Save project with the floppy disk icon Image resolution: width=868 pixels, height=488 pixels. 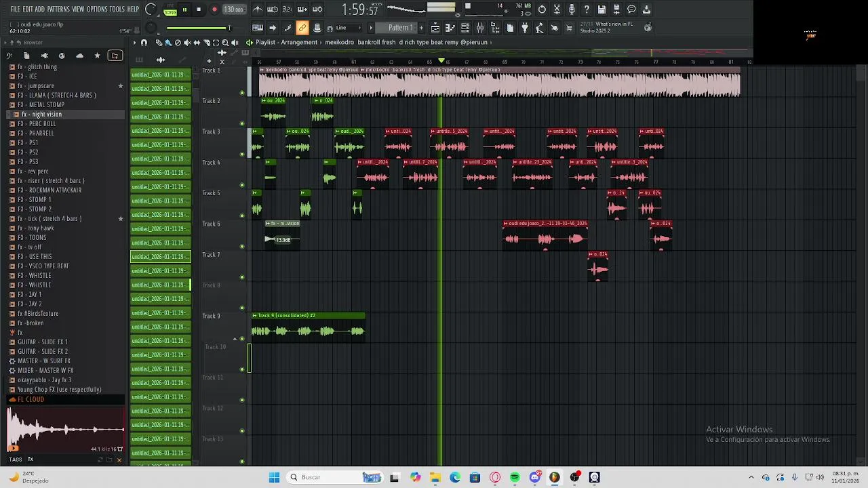pos(601,9)
